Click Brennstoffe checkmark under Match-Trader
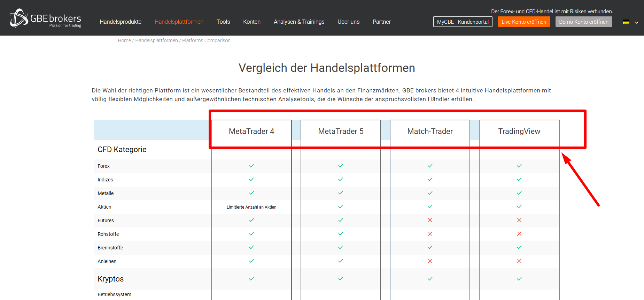 pyautogui.click(x=430, y=247)
